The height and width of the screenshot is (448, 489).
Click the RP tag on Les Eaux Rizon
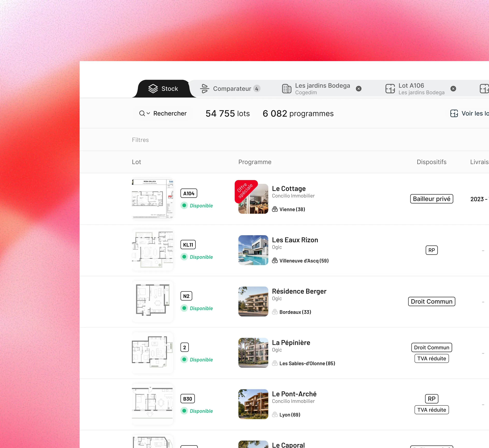[432, 250]
